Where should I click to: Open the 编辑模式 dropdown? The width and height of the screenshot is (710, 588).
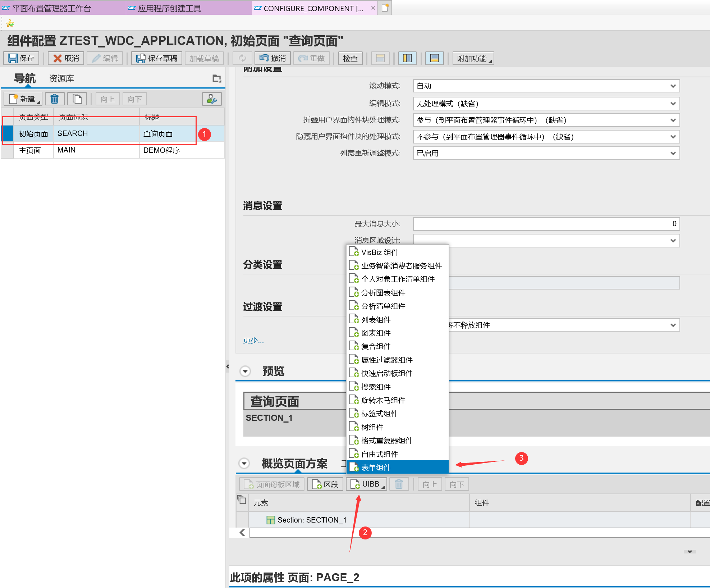(x=673, y=104)
